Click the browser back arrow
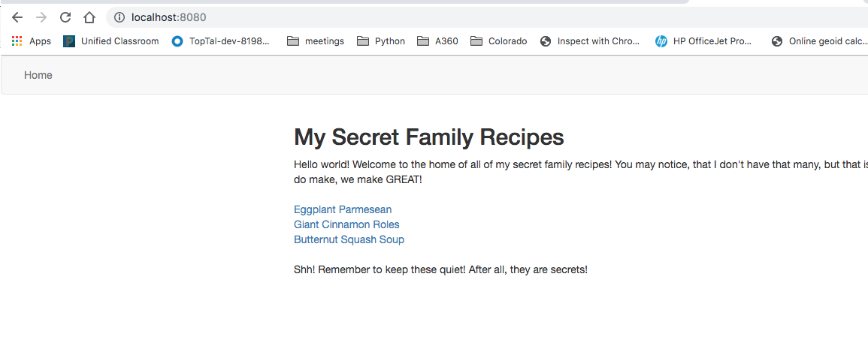 coord(17,17)
